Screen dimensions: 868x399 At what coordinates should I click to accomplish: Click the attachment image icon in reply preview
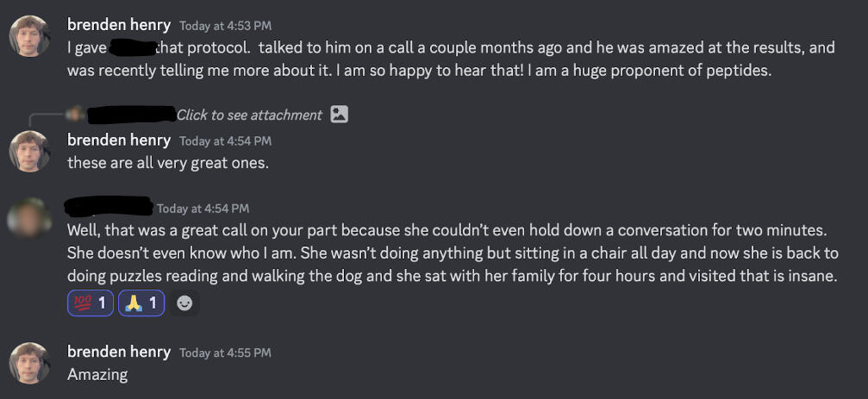pyautogui.click(x=340, y=115)
